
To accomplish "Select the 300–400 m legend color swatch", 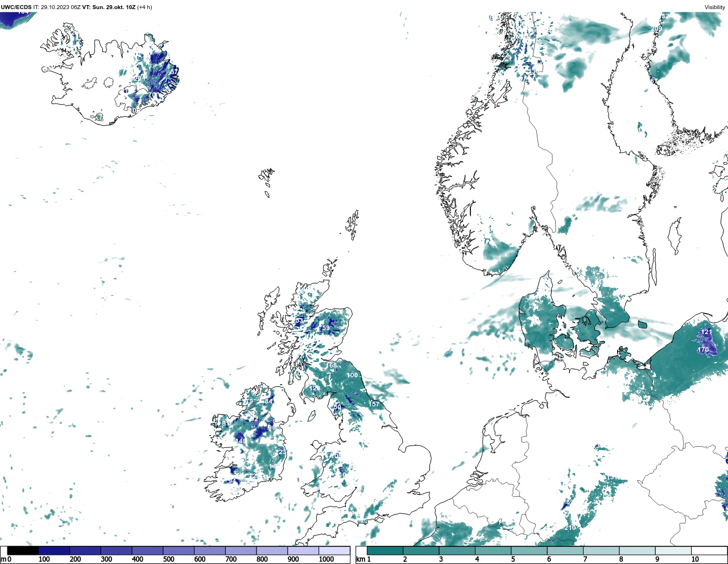I will [x=117, y=550].
